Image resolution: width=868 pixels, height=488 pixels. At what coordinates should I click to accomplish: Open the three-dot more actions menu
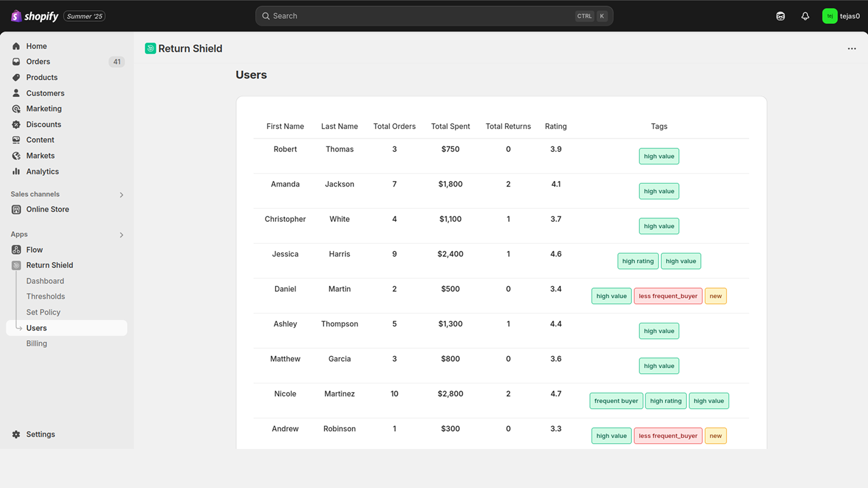tap(852, 49)
